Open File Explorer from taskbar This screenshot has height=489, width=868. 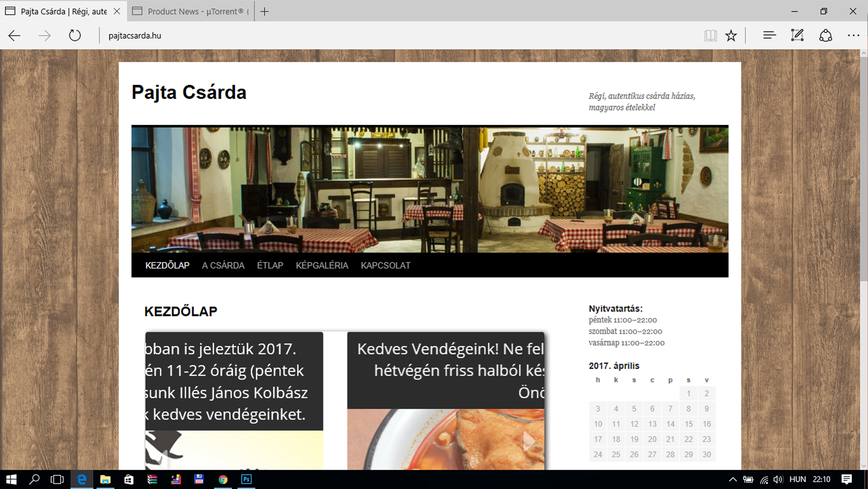coord(105,479)
